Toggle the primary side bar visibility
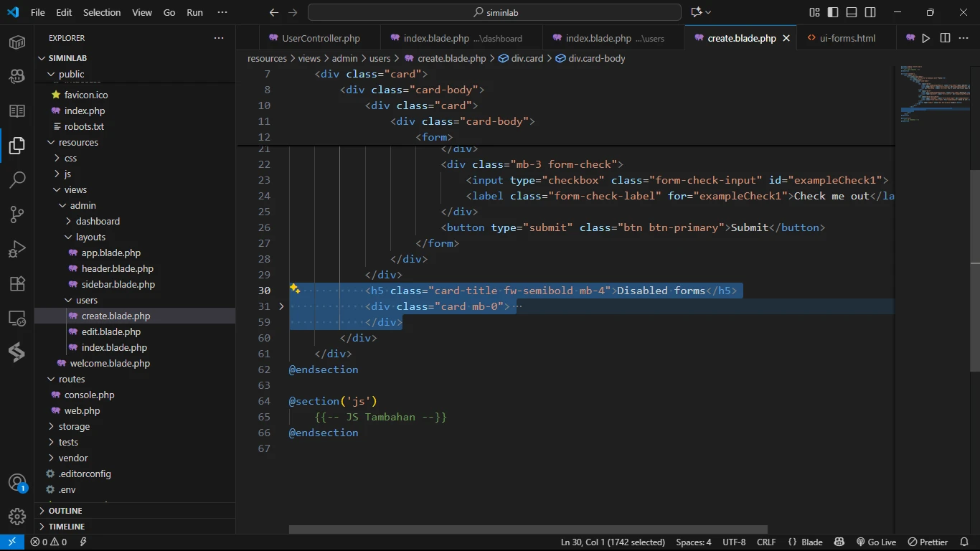 point(833,12)
